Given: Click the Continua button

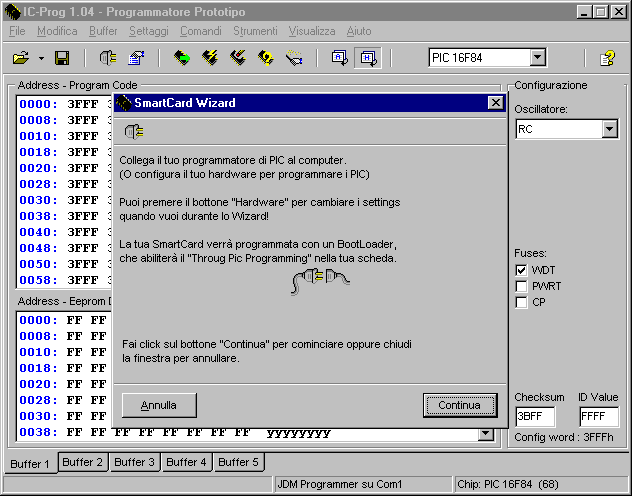Looking at the screenshot, I should coord(460,405).
